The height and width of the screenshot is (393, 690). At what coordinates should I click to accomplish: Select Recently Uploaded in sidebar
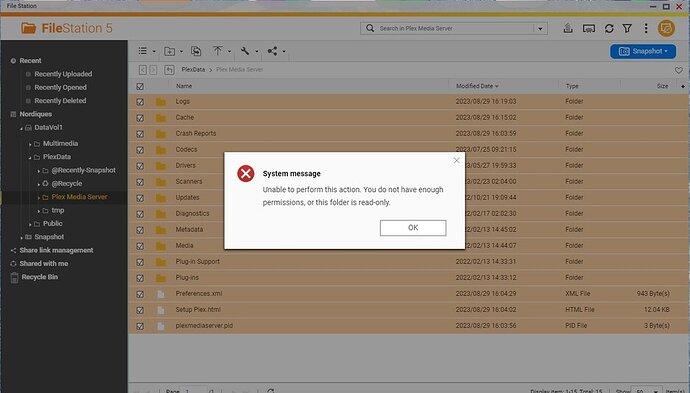point(63,74)
